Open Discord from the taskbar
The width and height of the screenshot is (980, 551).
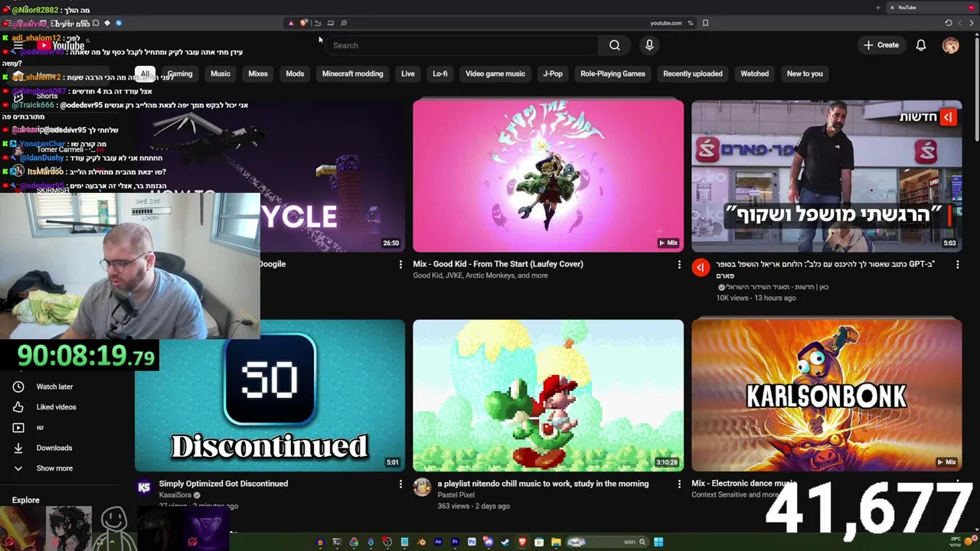tap(488, 542)
